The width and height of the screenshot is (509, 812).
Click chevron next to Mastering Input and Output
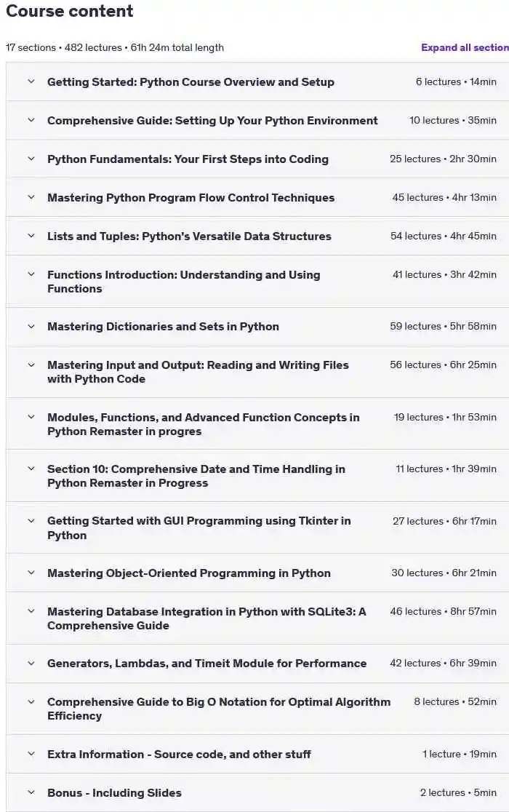click(x=31, y=365)
